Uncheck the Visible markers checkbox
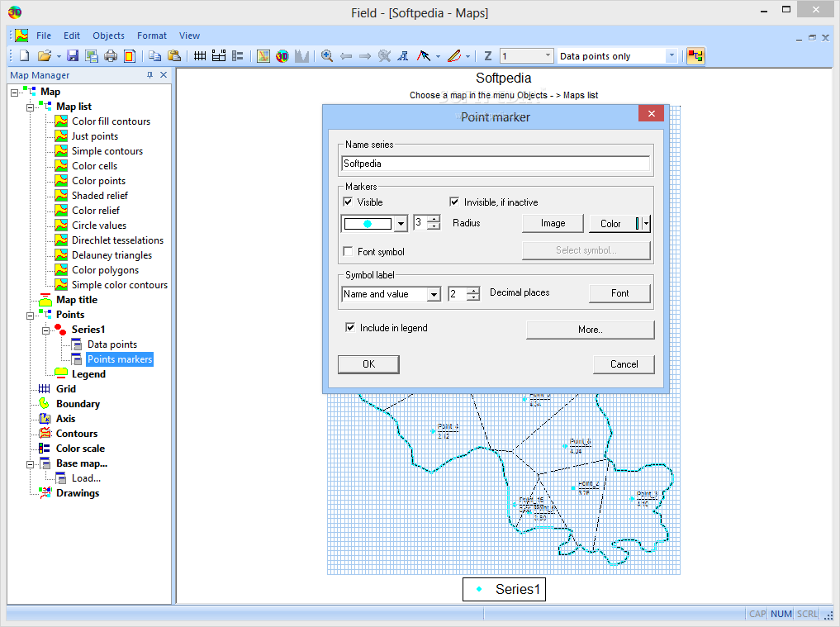Screen dimensions: 840x627 [348, 202]
